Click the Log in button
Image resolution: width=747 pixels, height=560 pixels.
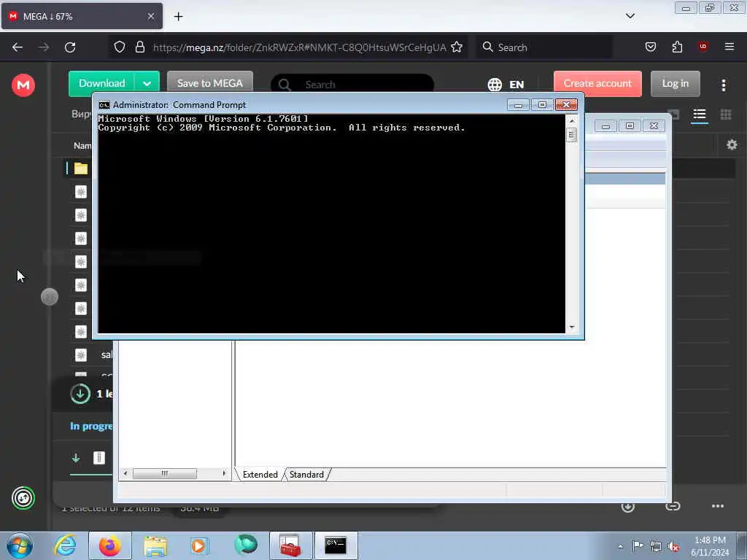pyautogui.click(x=675, y=83)
